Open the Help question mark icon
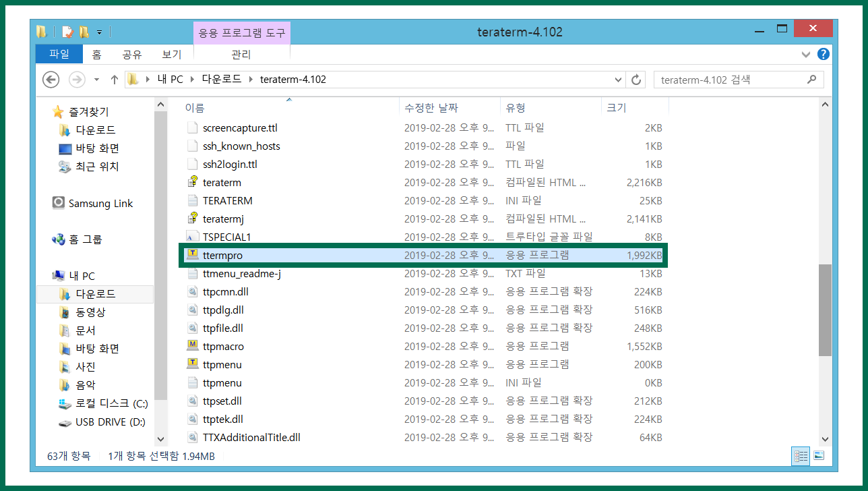 [x=823, y=54]
